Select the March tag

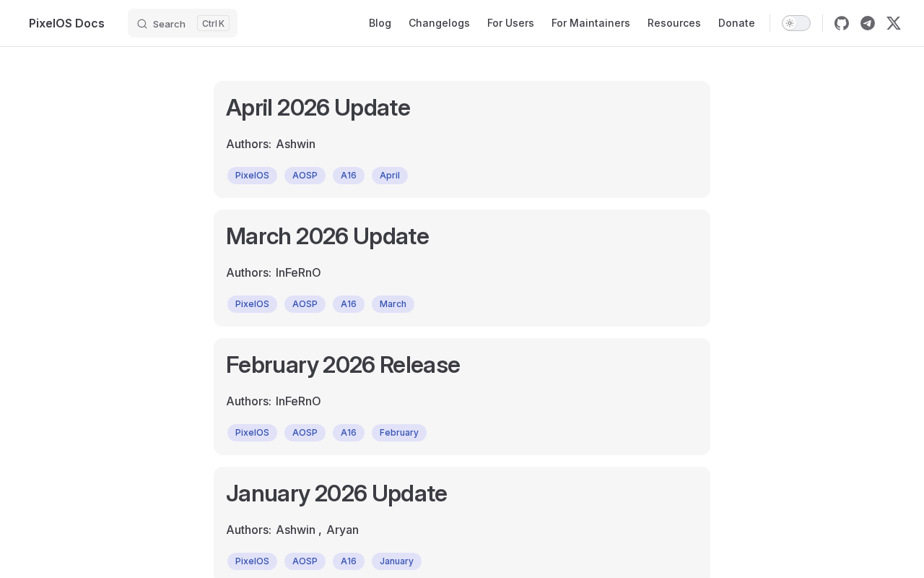point(393,304)
